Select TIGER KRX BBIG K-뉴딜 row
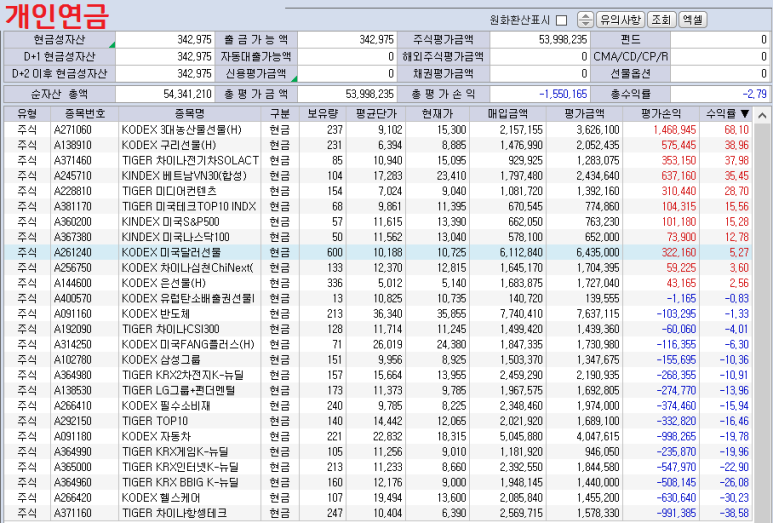The image size is (773, 523). tap(378, 482)
